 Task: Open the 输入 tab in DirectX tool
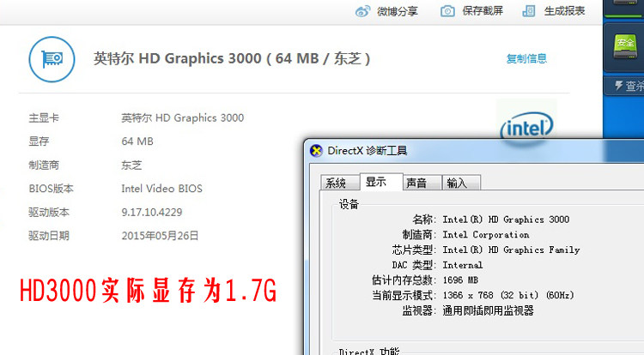pyautogui.click(x=460, y=183)
